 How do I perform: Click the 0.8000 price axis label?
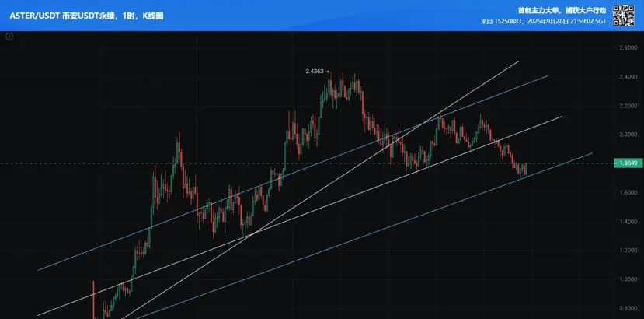point(628,308)
